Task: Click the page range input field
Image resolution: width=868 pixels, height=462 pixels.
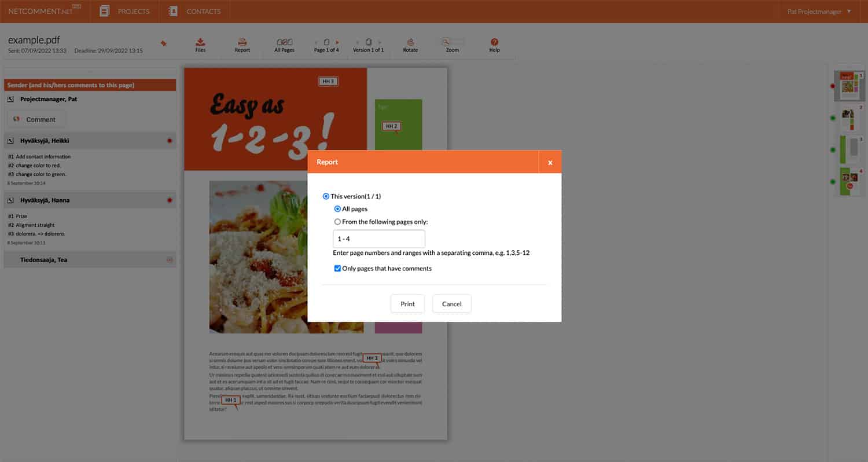Action: (378, 239)
